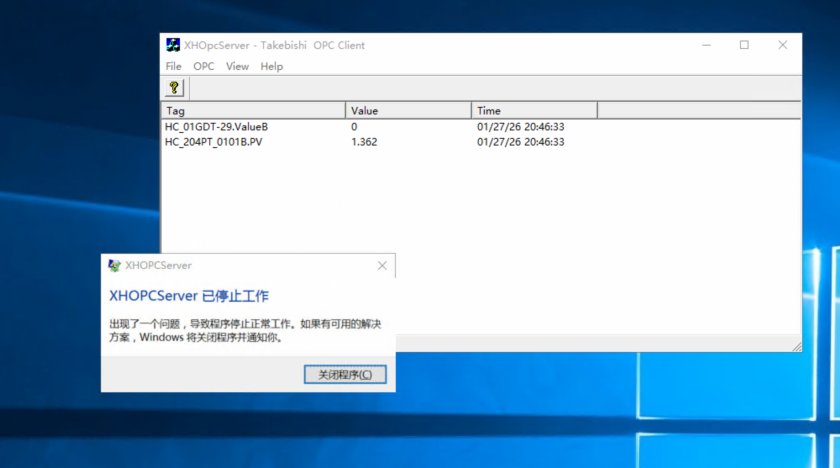
Task: Sort by the Tag column header
Action: [x=253, y=111]
